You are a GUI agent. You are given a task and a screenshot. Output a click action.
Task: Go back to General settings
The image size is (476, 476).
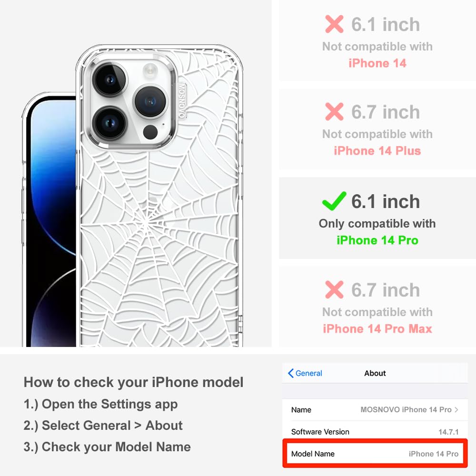(x=305, y=373)
